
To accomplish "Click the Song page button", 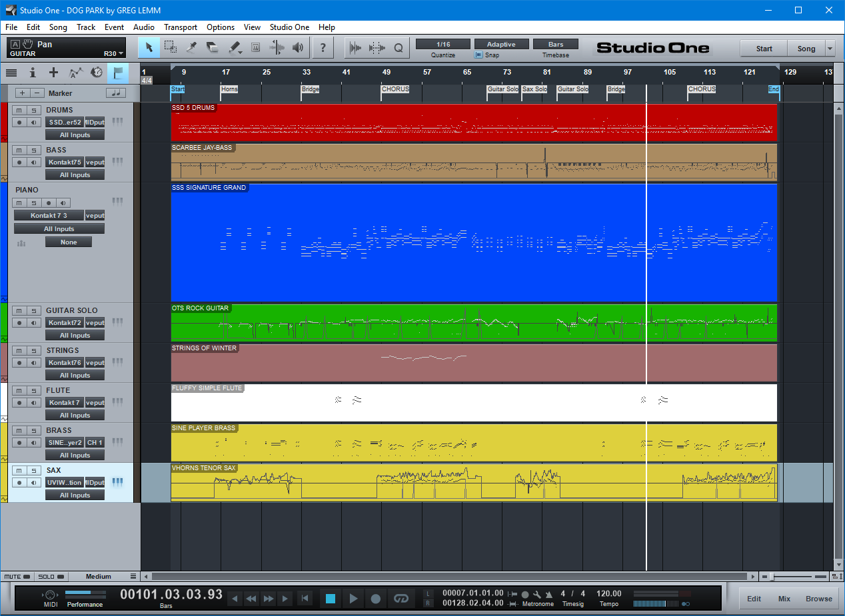I will [x=806, y=48].
